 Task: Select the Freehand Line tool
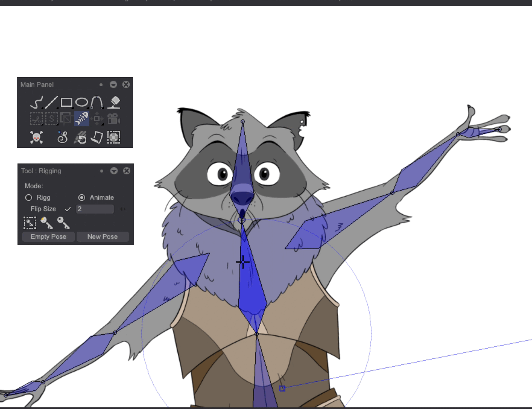37,103
